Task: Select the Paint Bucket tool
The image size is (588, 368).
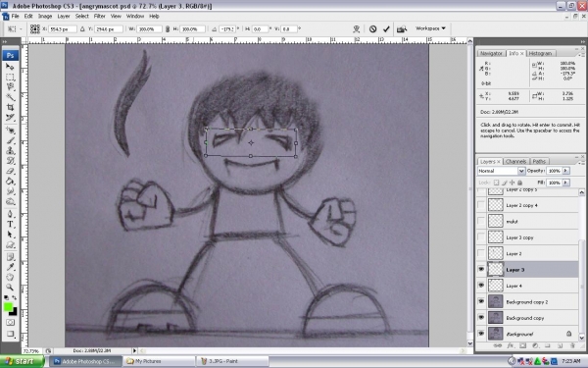Action: click(x=10, y=181)
